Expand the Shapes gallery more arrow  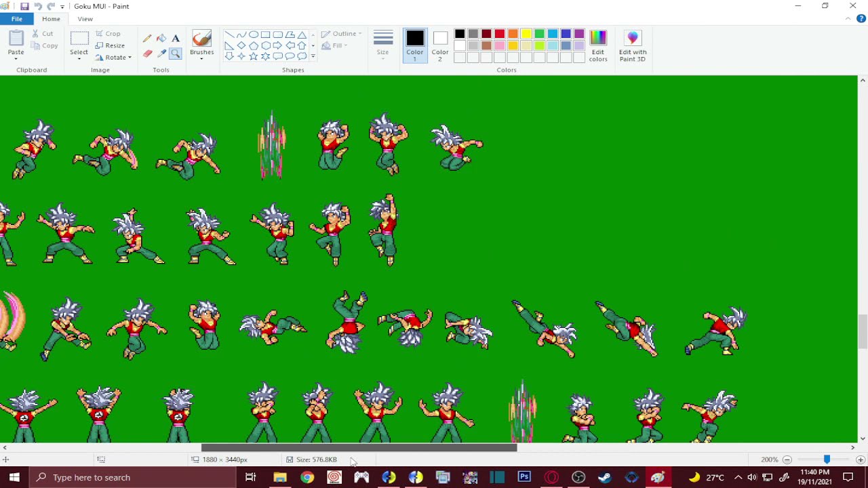313,56
